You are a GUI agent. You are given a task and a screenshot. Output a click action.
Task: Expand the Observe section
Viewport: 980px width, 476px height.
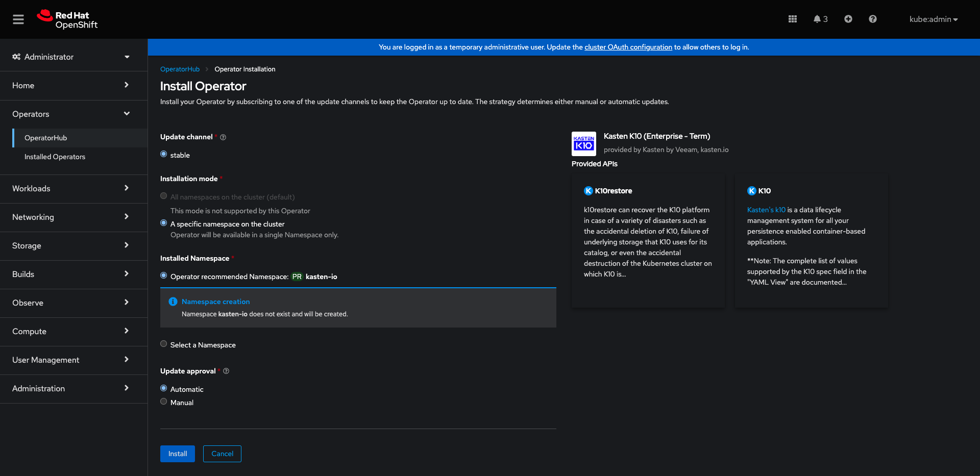tap(73, 303)
